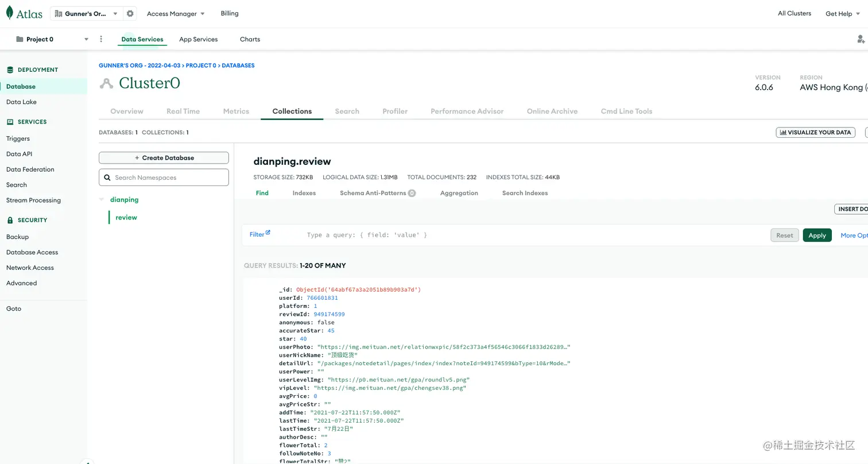Click DATABASES breadcrumb link
868x464 pixels.
point(238,65)
